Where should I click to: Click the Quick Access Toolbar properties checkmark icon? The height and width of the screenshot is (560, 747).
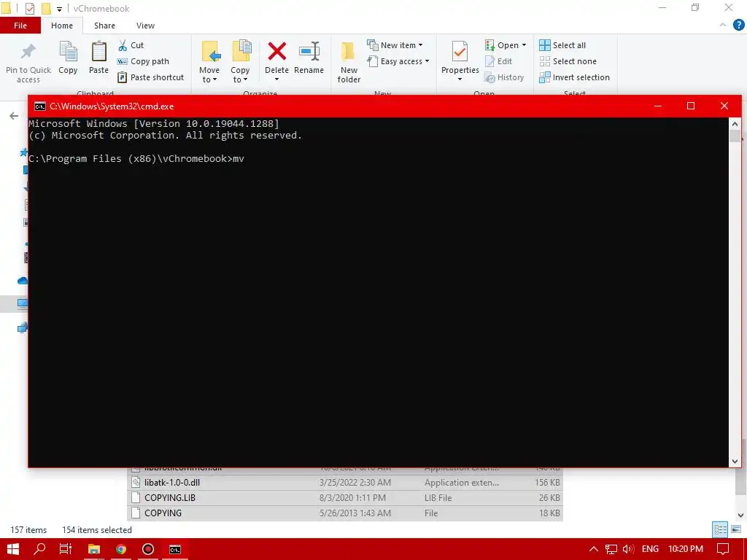(x=29, y=9)
